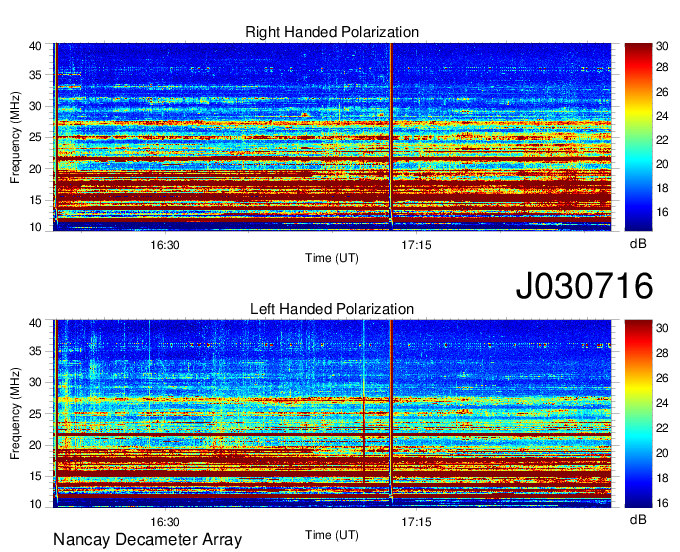Click the Left Handed plot's dB colorbar
The width and height of the screenshot is (680, 552).
[x=638, y=414]
